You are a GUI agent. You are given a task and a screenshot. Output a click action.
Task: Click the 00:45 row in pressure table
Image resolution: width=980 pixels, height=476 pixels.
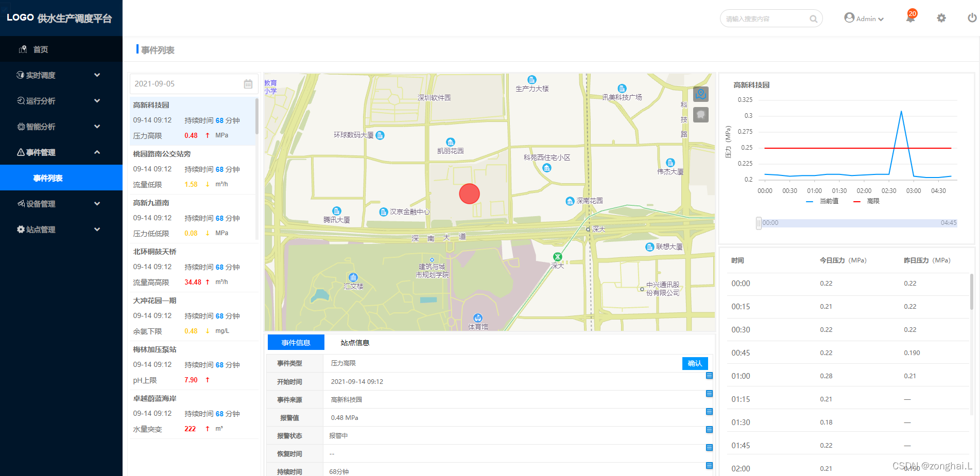point(847,352)
